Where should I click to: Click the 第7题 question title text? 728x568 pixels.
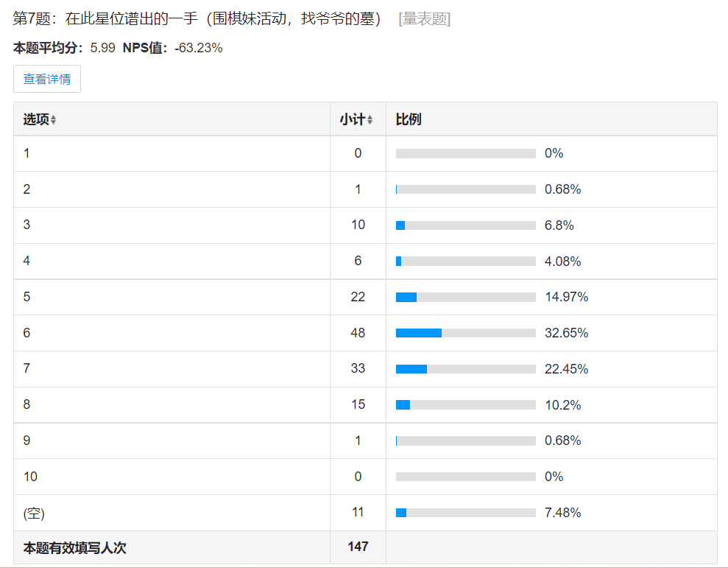197,19
